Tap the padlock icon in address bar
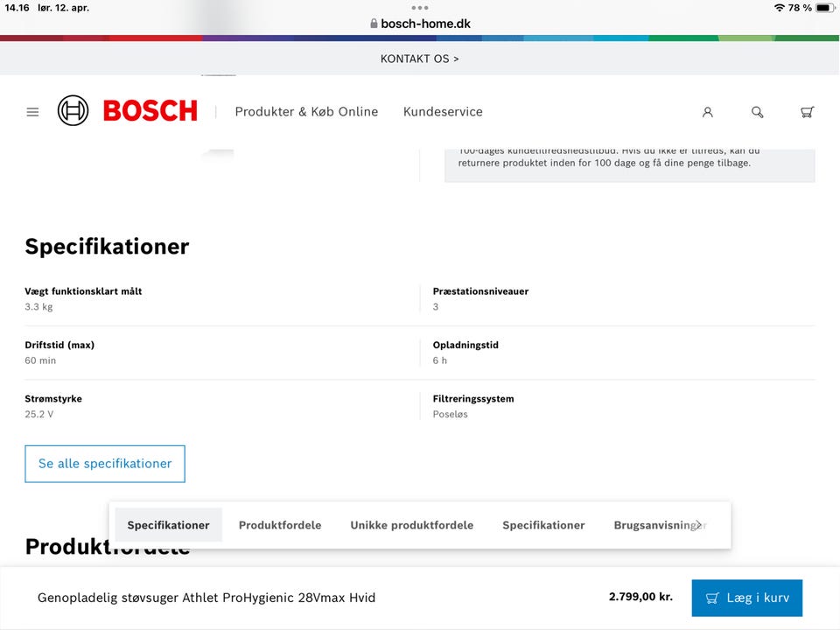Screen dimensions: 840x630 [374, 24]
